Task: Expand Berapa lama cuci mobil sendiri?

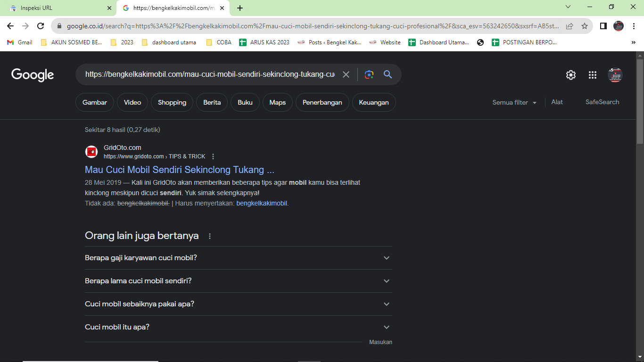Action: pos(239,281)
